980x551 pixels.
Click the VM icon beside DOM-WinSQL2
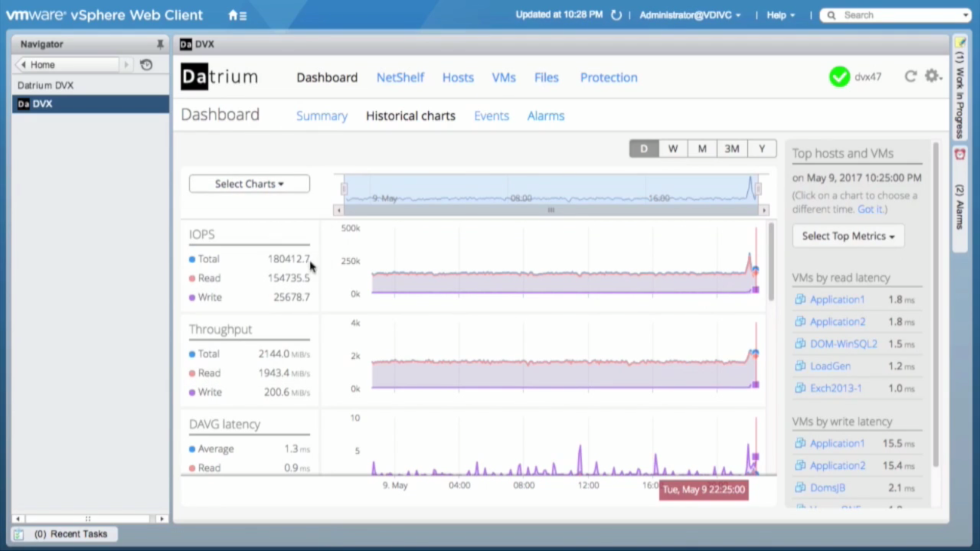pos(800,343)
